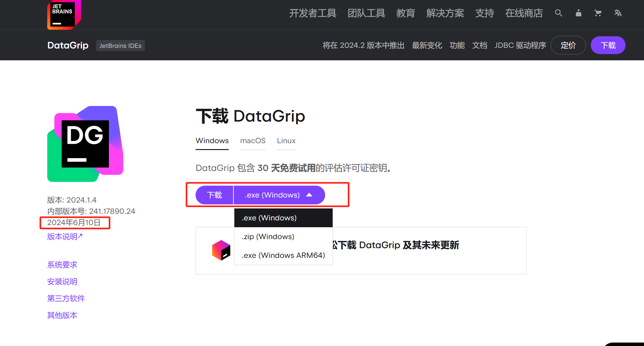Click the 2024年6月10日 date text
Viewport: 644px width, 346px height.
point(74,223)
